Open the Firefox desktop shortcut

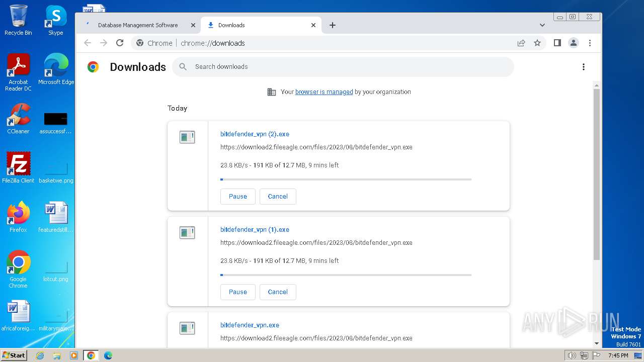coord(18,217)
